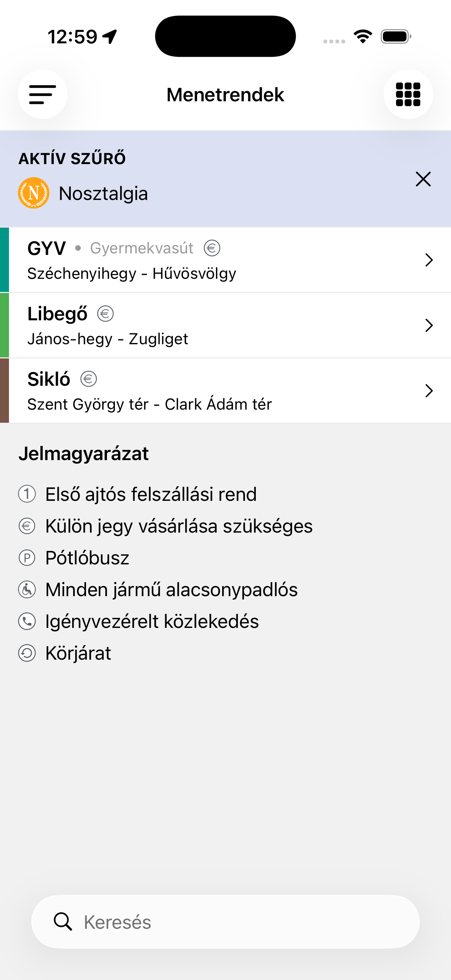Image resolution: width=451 pixels, height=980 pixels.
Task: Tap the orange Nosztalgia badge icon
Action: pyautogui.click(x=34, y=193)
